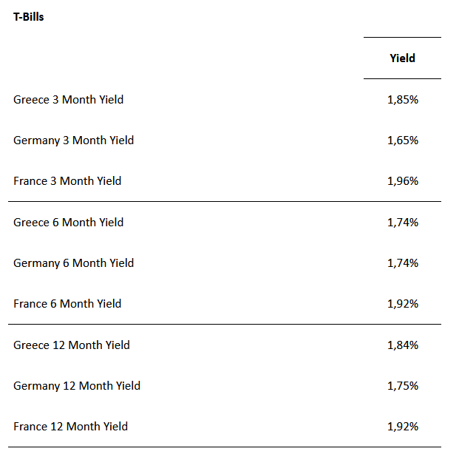Select the France 12 Month 1,92% value

402,427
